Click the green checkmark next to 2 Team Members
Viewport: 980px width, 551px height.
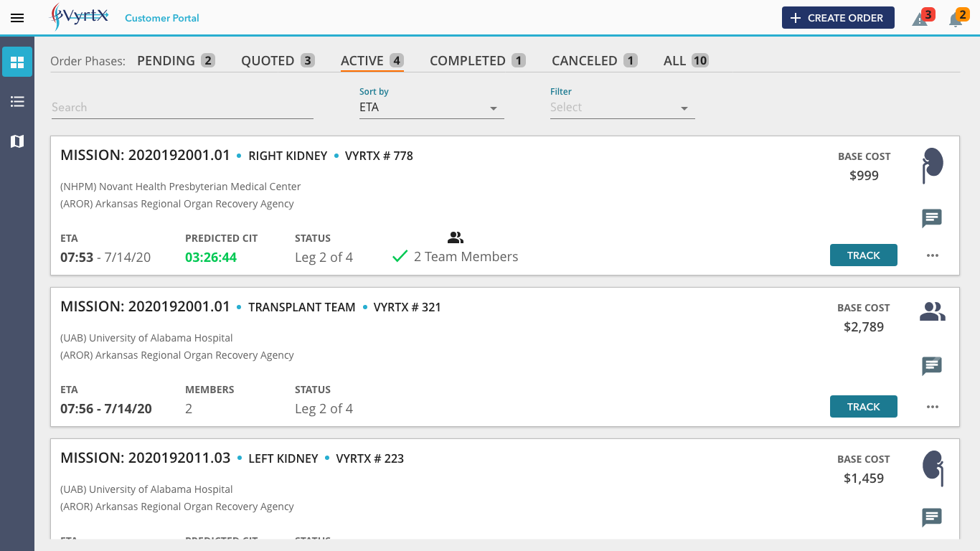(x=400, y=256)
